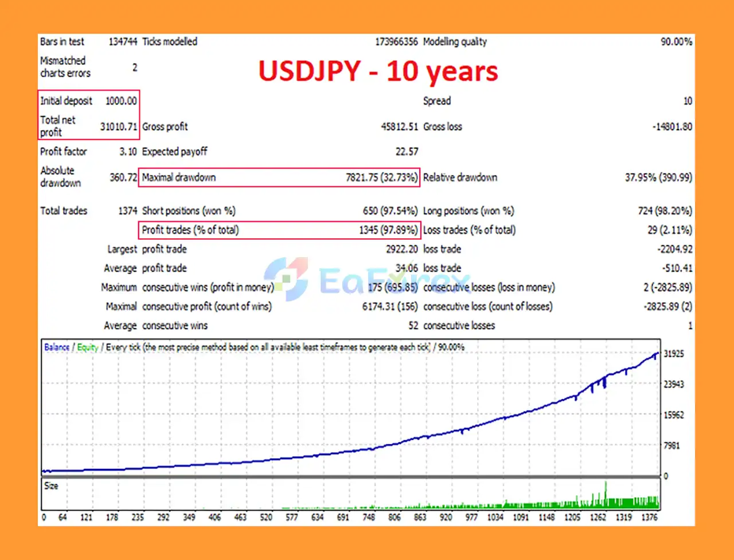Viewport: 734px width, 560px height.
Task: Click the Maximal drawdown highlighted row
Action: pyautogui.click(x=279, y=177)
